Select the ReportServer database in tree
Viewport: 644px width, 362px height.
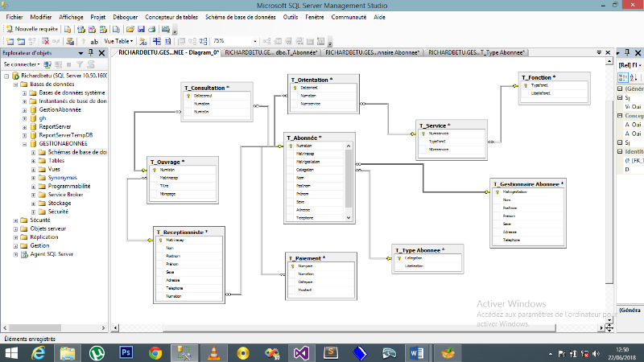[54, 126]
